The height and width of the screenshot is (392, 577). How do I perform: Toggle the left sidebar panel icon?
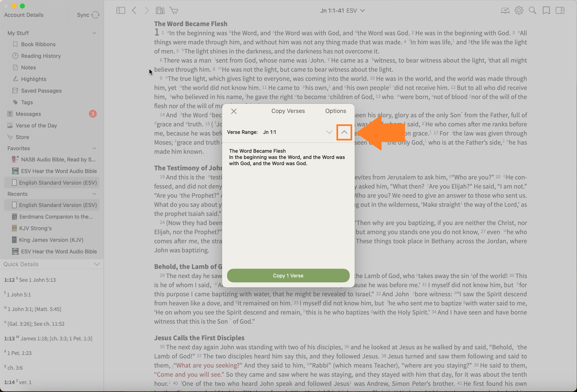click(121, 10)
